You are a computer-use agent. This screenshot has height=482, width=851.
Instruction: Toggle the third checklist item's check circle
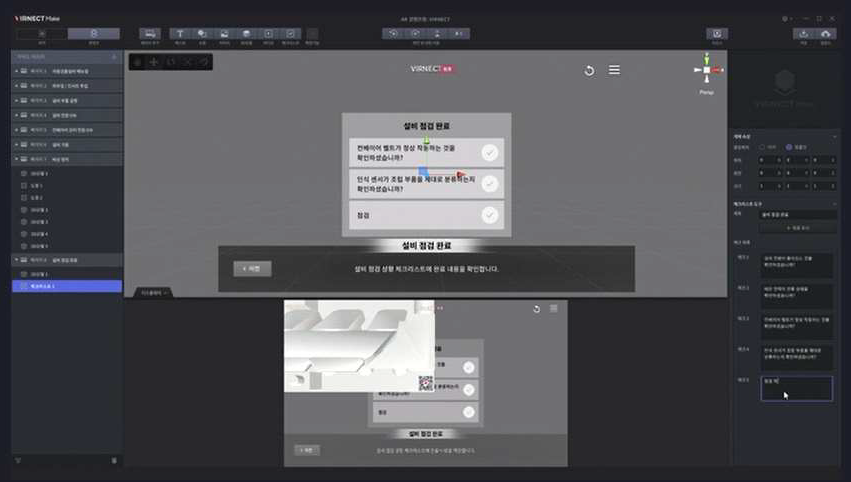point(489,215)
